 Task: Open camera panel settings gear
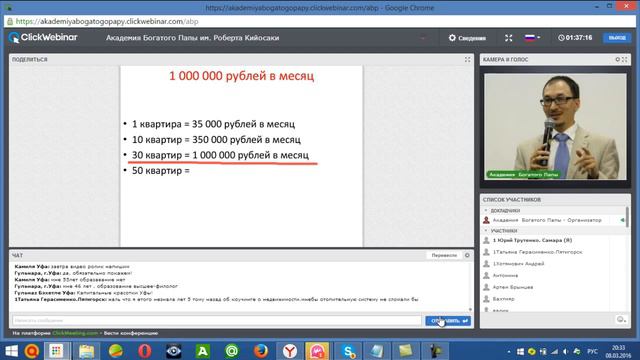click(618, 60)
